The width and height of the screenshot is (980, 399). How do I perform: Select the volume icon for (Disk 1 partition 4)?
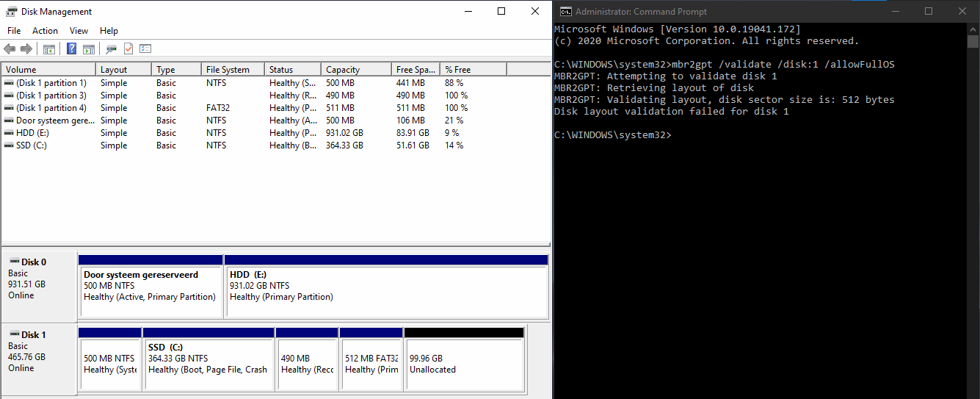9,108
